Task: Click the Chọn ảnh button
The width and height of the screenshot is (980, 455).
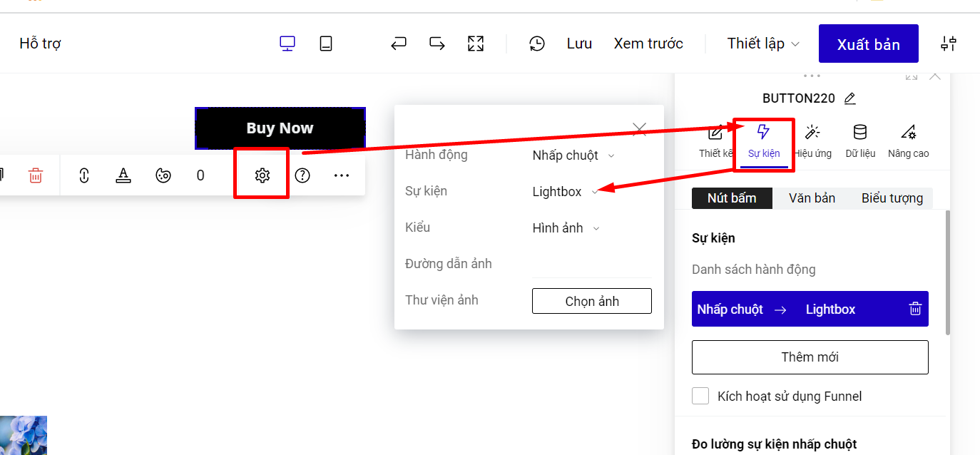Action: [591, 301]
